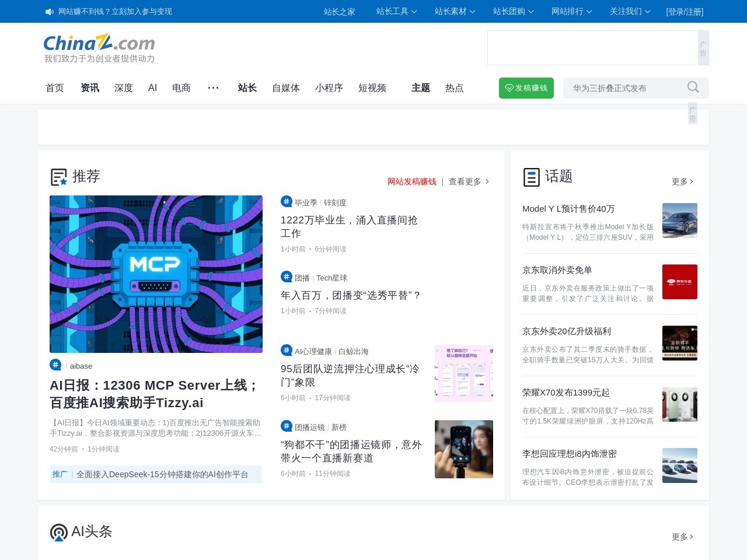Click the search magnifier icon
The height and width of the screenshot is (560, 747).
click(x=693, y=87)
